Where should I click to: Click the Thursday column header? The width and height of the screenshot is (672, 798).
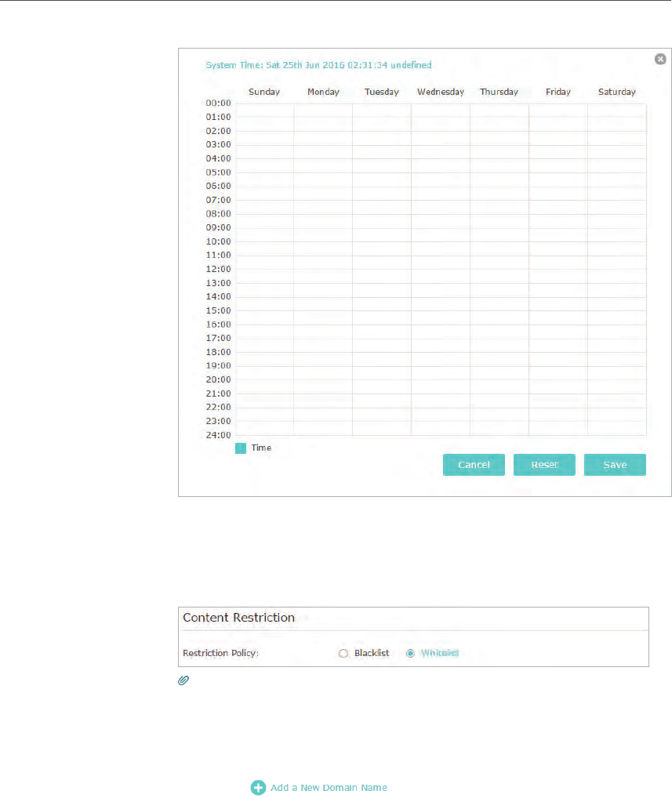point(499,92)
